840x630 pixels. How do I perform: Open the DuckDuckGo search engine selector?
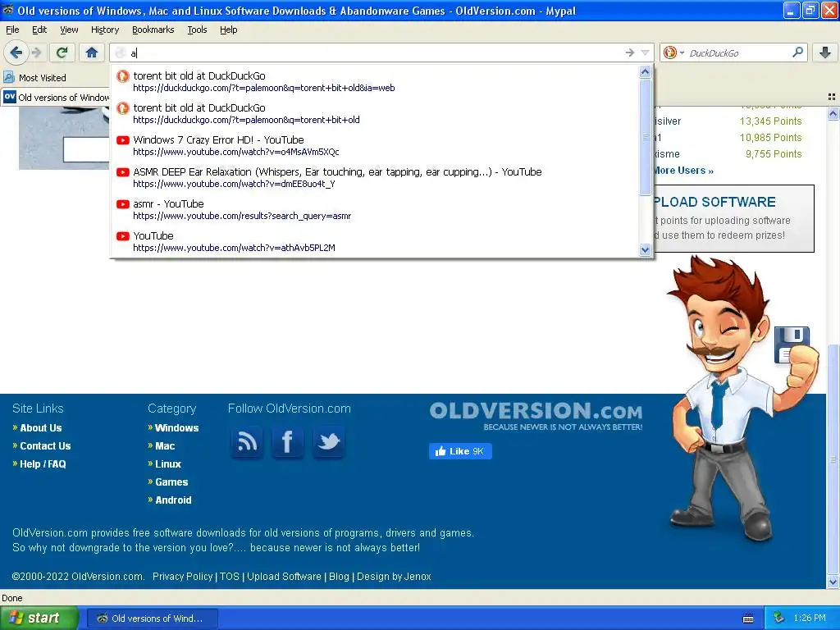click(x=674, y=52)
